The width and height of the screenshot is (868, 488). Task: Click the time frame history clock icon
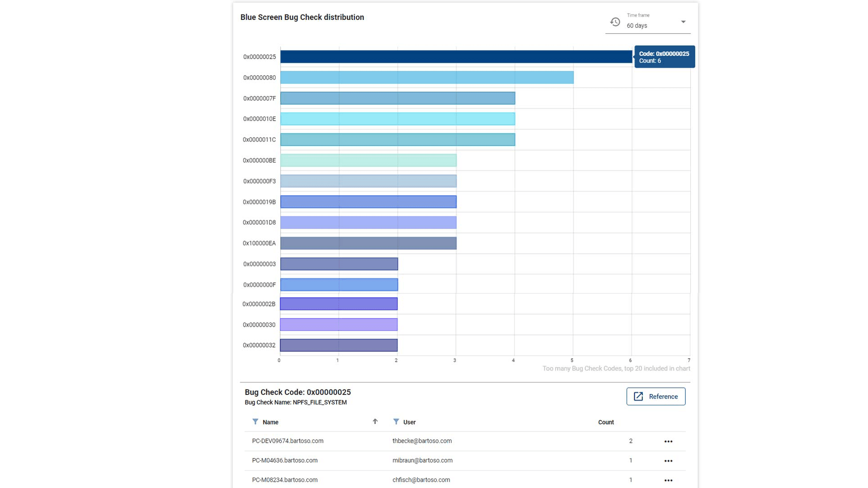pyautogui.click(x=615, y=22)
